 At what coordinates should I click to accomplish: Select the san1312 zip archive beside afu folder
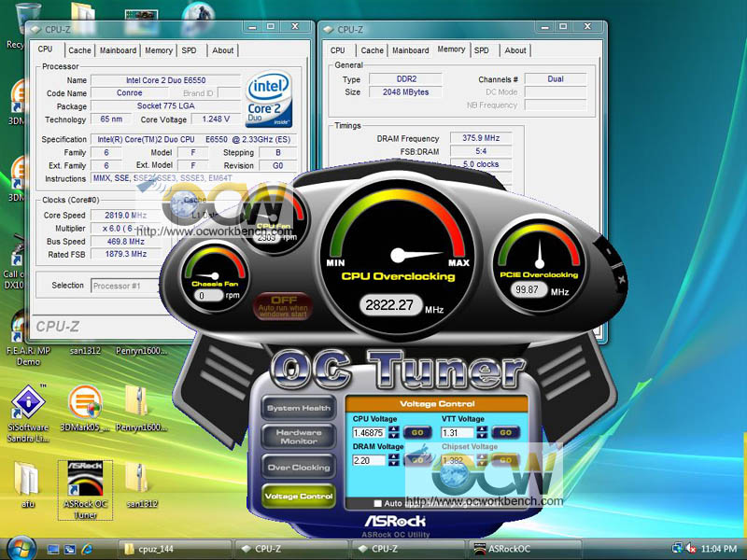(142, 484)
